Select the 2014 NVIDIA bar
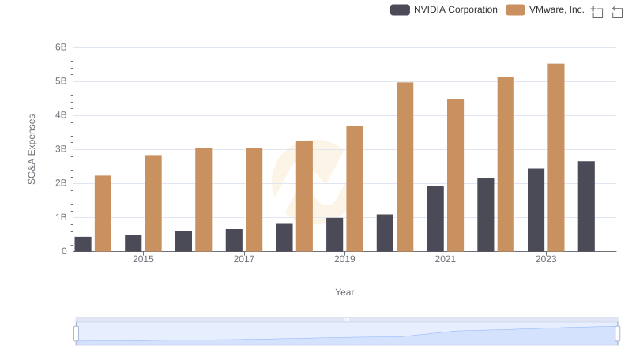The width and height of the screenshot is (632, 364). coord(83,244)
